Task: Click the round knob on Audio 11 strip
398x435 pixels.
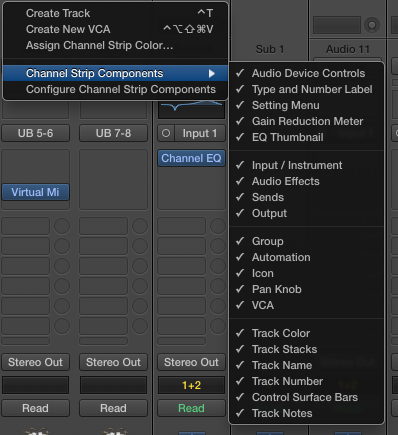Action: [372, 25]
